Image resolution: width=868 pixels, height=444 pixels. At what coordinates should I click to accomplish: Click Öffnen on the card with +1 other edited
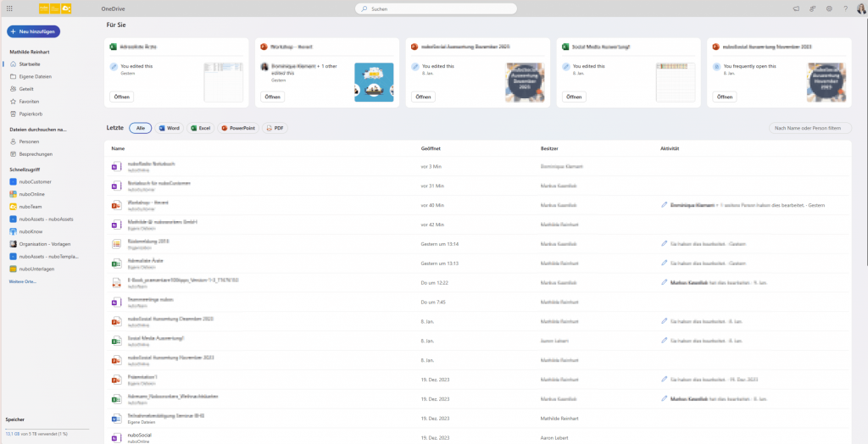point(272,97)
